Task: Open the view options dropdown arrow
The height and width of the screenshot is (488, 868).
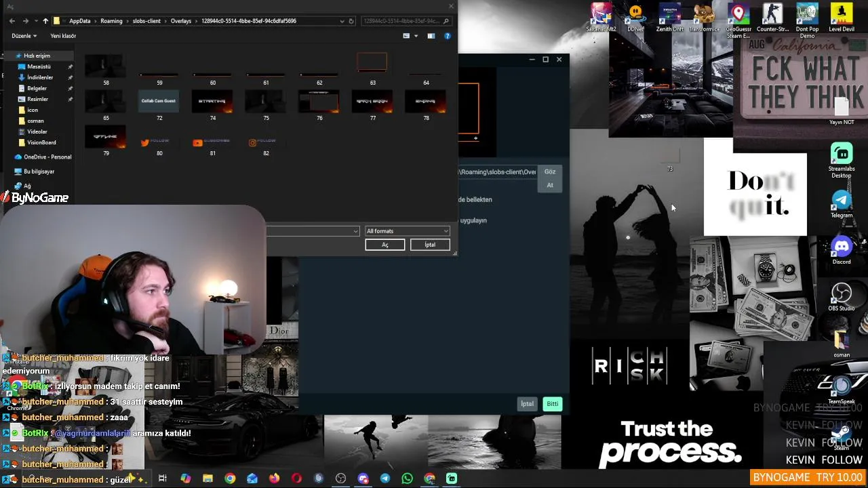Action: coord(416,36)
